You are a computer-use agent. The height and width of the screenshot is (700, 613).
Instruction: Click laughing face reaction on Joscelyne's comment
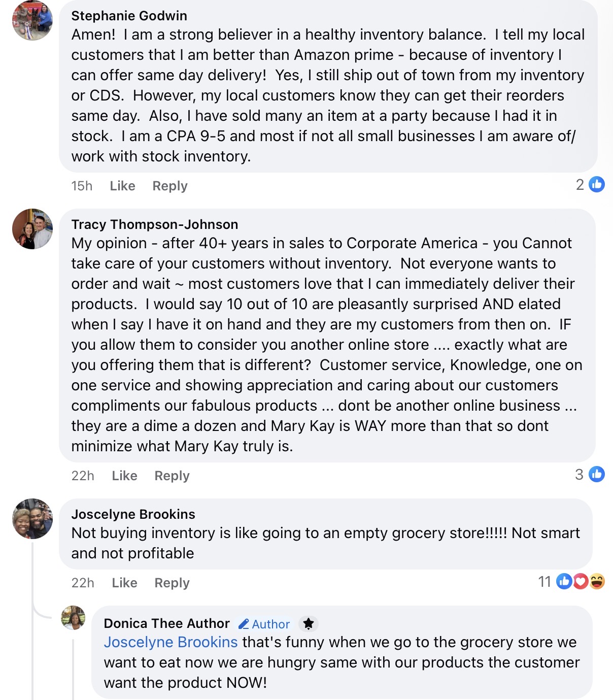coord(597,581)
